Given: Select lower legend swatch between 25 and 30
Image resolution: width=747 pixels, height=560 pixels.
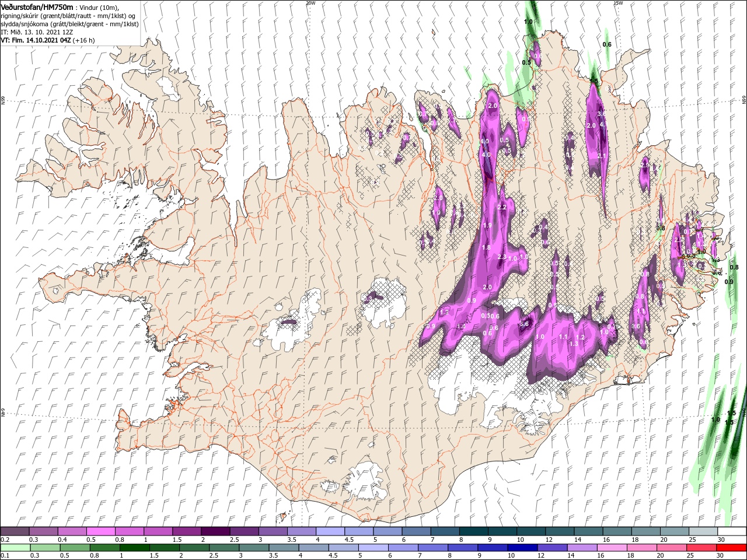Looking at the screenshot, I should click(x=702, y=548).
